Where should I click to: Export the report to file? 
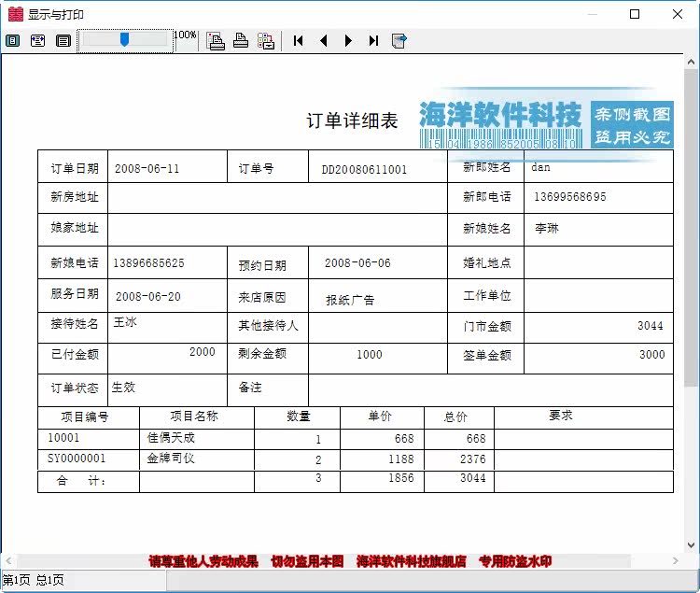click(x=399, y=41)
